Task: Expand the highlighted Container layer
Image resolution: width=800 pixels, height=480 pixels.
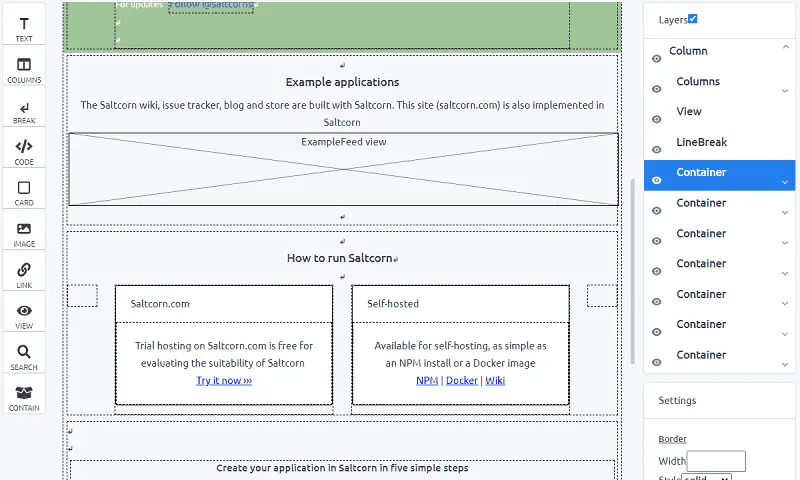Action: point(785,182)
